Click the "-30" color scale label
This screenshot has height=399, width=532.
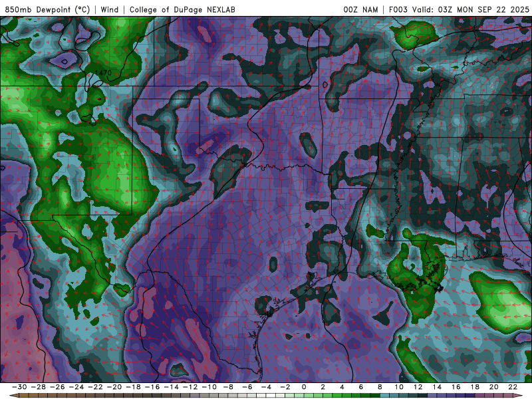tap(19, 387)
